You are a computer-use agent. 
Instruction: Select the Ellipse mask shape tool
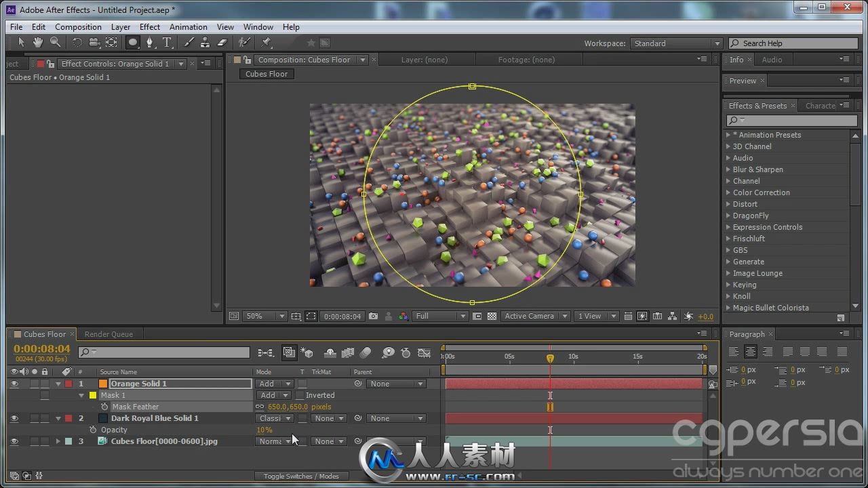click(133, 43)
